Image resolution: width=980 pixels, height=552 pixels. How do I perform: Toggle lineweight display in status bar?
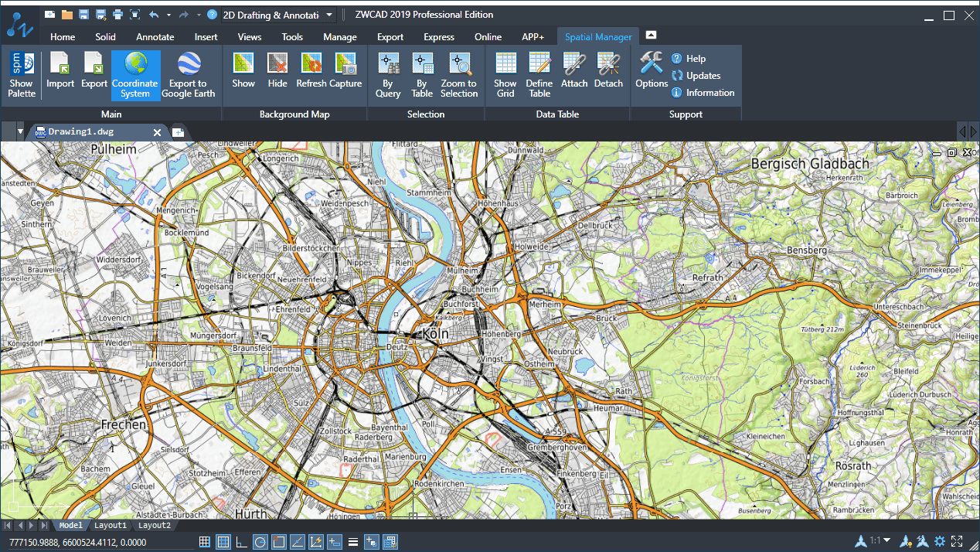click(352, 542)
